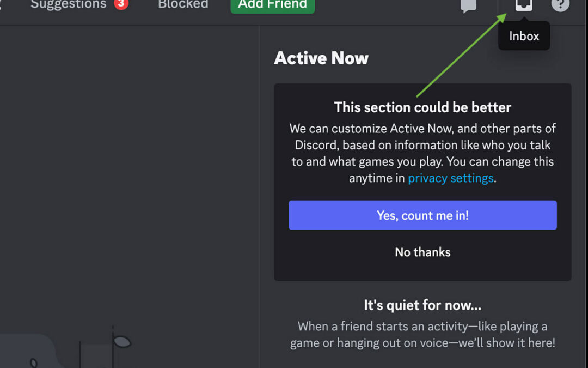Click the red 3 badge on Suggestions
The image size is (588, 368).
[121, 4]
